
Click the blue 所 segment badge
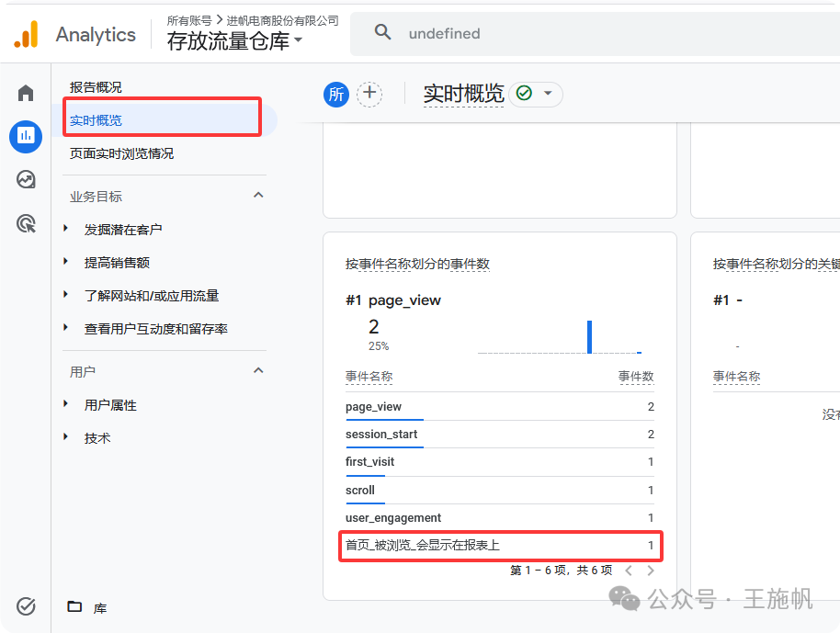tap(335, 95)
